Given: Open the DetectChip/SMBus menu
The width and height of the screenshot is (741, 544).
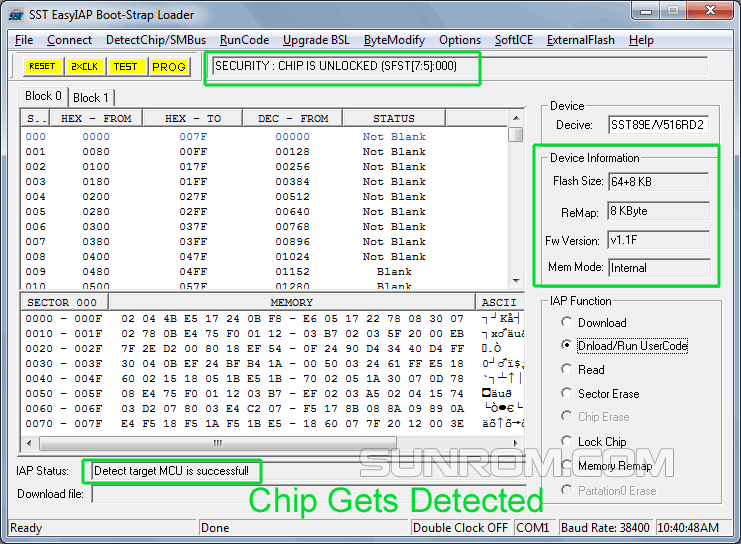Looking at the screenshot, I should [x=156, y=40].
